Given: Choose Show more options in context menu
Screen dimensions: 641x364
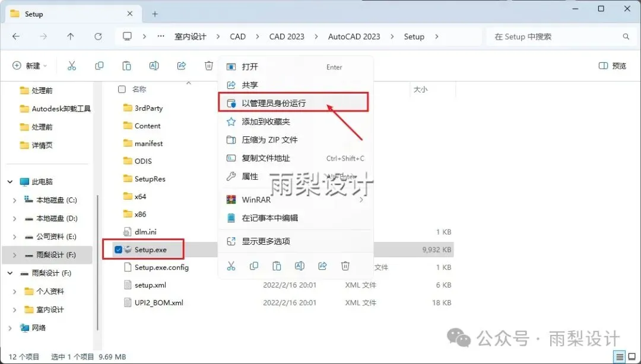Looking at the screenshot, I should (x=296, y=241).
